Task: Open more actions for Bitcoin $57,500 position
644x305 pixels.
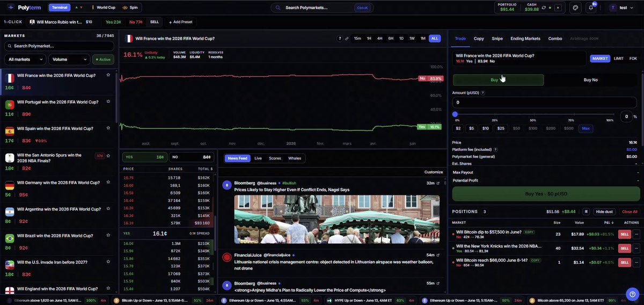Action: [636, 234]
